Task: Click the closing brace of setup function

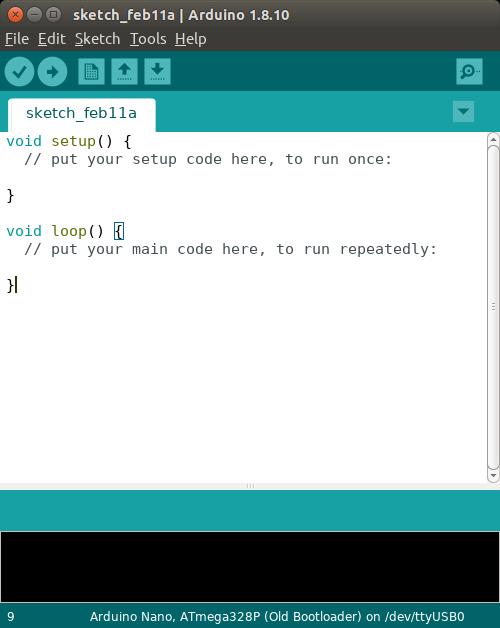Action: pos(10,196)
